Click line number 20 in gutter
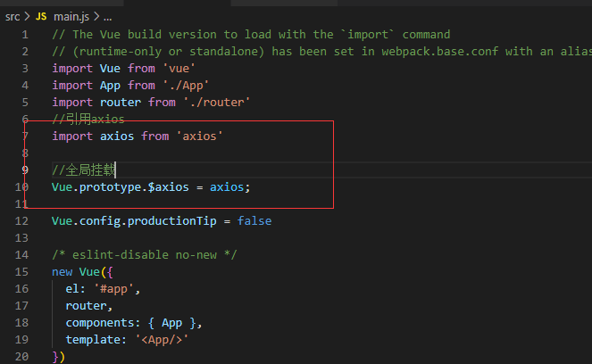The width and height of the screenshot is (592, 364). pos(21,356)
